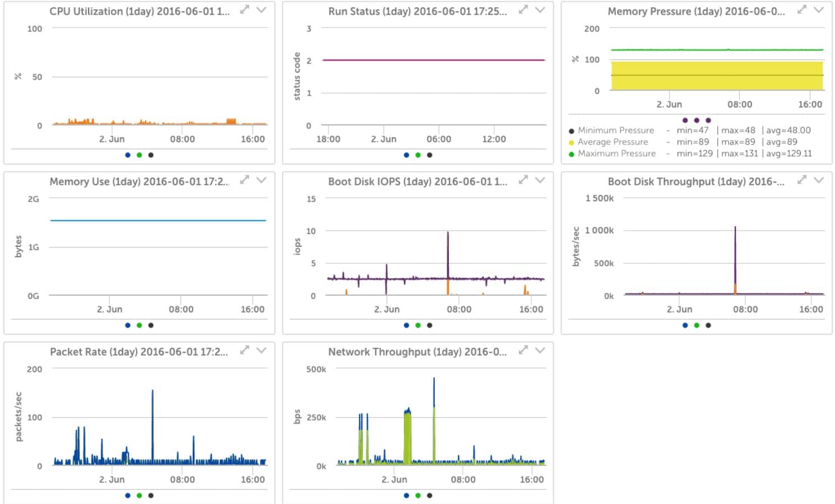Screen dimensions: 835x504
Task: Open the CPU Utilization panel dropdown
Action: [260, 10]
